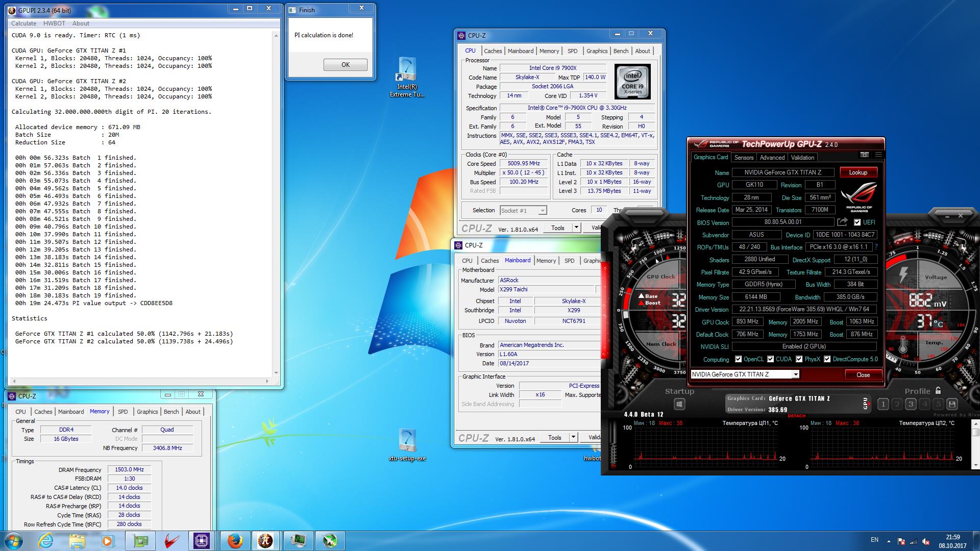Switch to the Sensors tab in GPU-Z
The width and height of the screenshot is (980, 551).
[744, 158]
